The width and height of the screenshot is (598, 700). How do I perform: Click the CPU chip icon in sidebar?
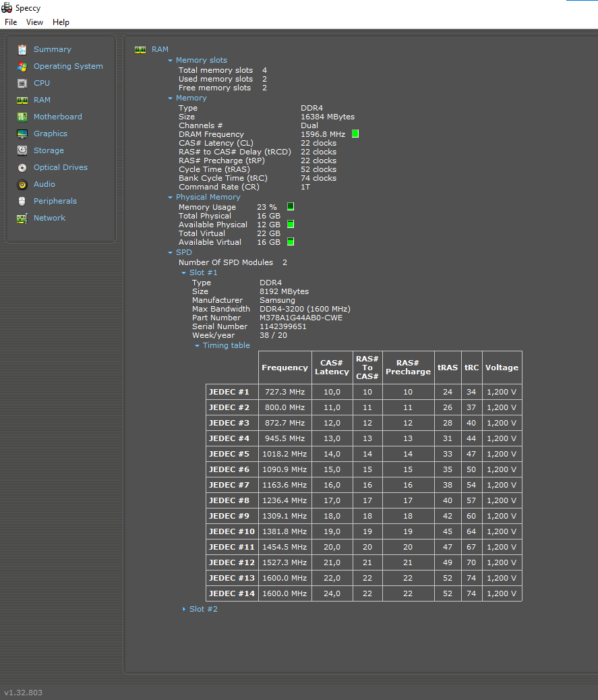[22, 83]
